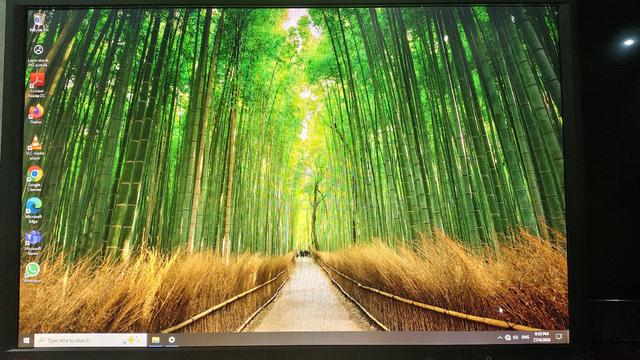Viewport: 640px width, 360px height.
Task: Select the Adobe Reader DC shortcut
Action: click(37, 85)
